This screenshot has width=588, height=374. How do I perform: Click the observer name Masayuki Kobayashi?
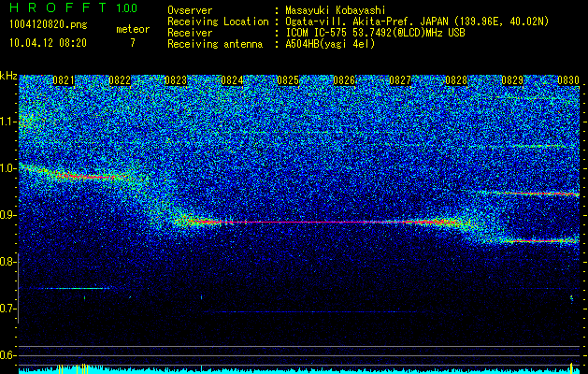coord(336,10)
